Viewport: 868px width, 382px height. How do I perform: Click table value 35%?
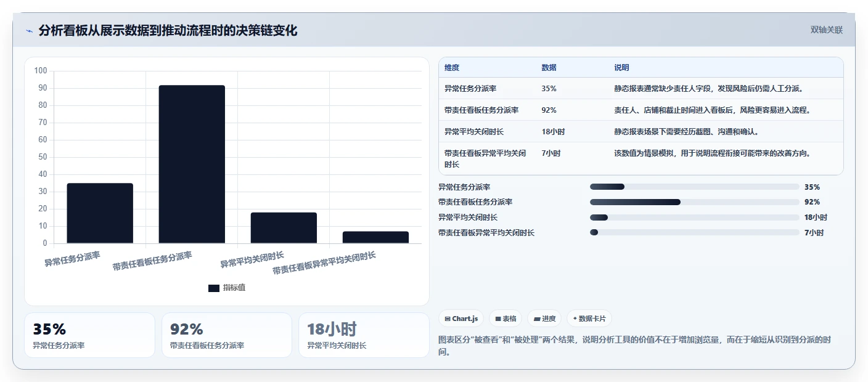[549, 89]
